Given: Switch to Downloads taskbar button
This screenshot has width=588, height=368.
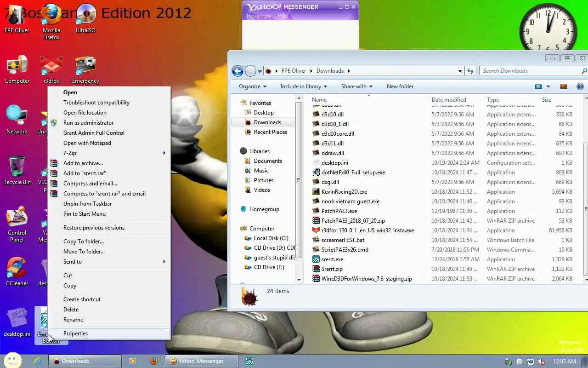Looking at the screenshot, I should 85,361.
